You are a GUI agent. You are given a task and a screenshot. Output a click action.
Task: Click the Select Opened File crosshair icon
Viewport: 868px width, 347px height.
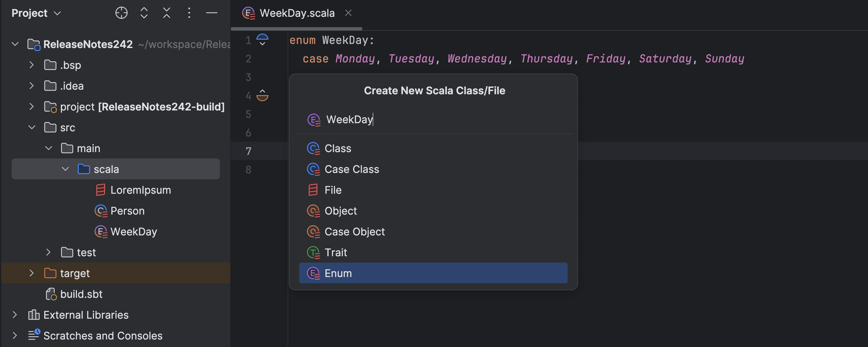click(x=121, y=13)
